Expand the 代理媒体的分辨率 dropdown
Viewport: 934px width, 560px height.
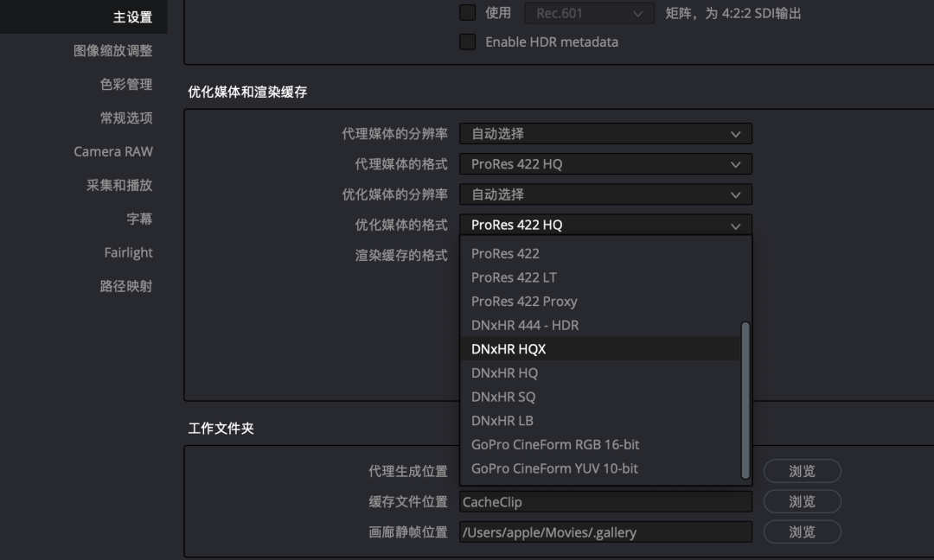[605, 134]
